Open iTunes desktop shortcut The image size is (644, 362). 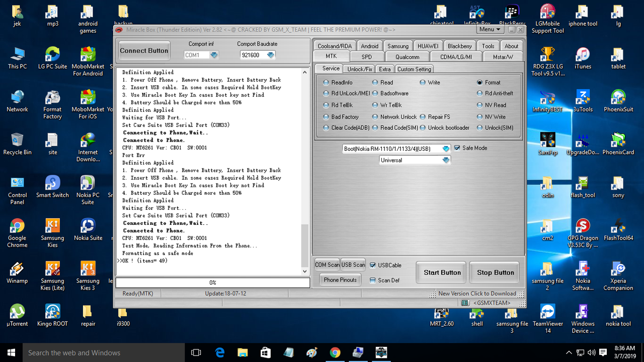point(583,59)
